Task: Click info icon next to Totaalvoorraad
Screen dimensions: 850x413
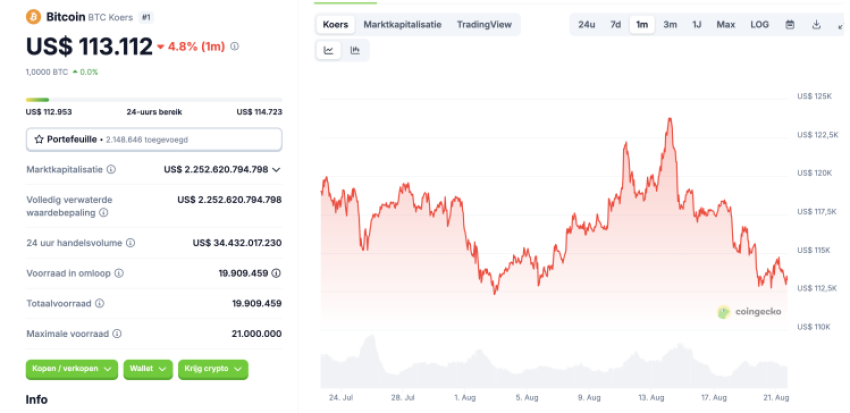Action: click(99, 303)
